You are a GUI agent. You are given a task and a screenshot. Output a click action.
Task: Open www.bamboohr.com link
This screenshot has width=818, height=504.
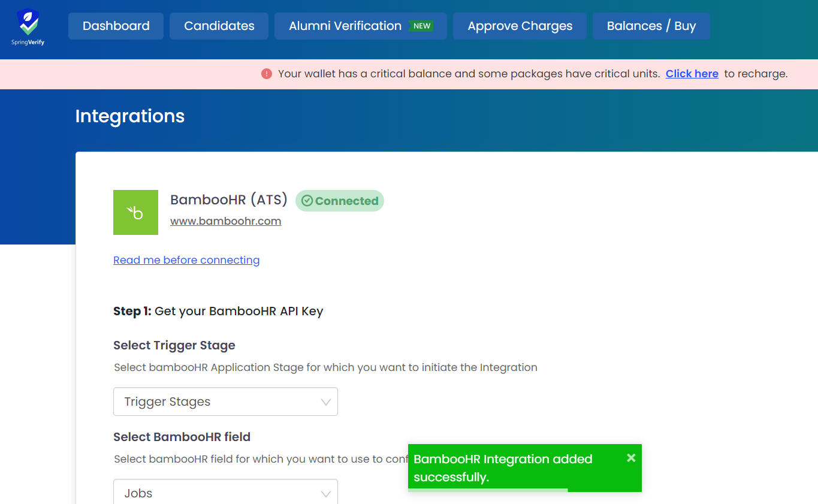[226, 221]
